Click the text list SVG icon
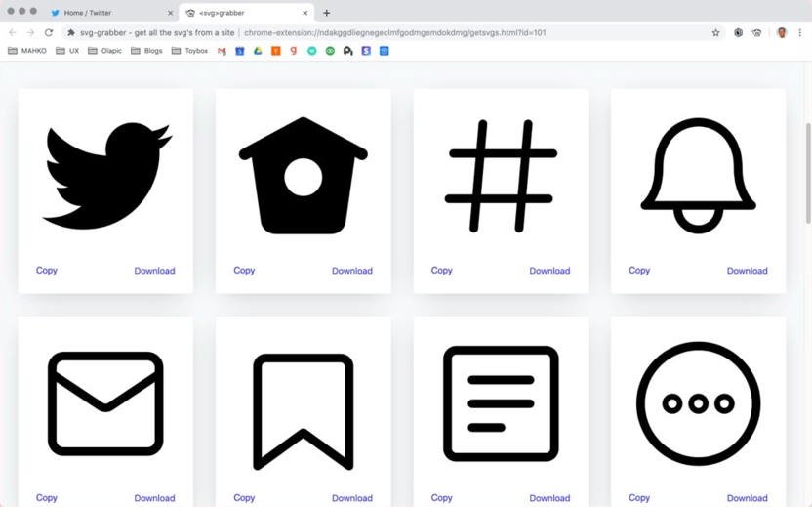The image size is (812, 507). [501, 403]
